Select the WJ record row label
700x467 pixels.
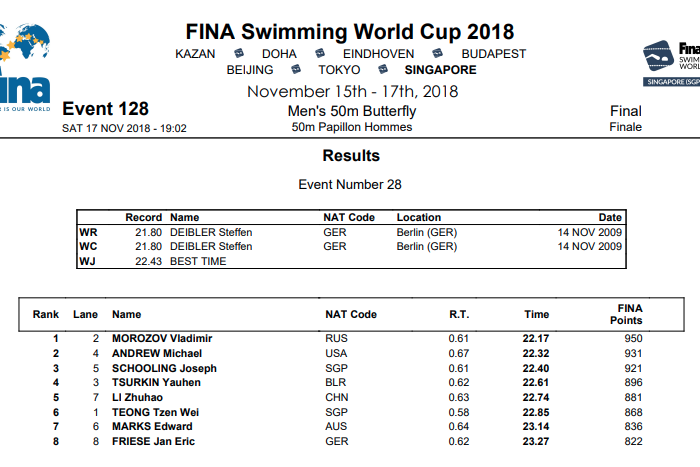click(88, 261)
